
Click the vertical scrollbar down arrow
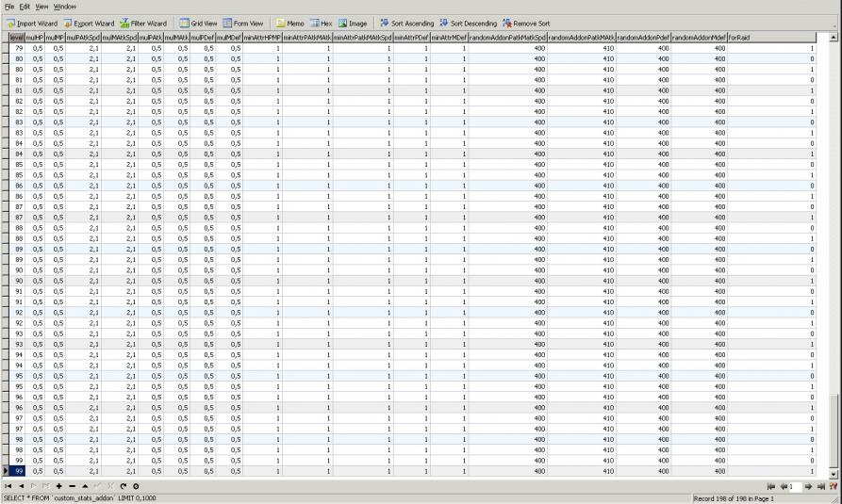[833, 473]
